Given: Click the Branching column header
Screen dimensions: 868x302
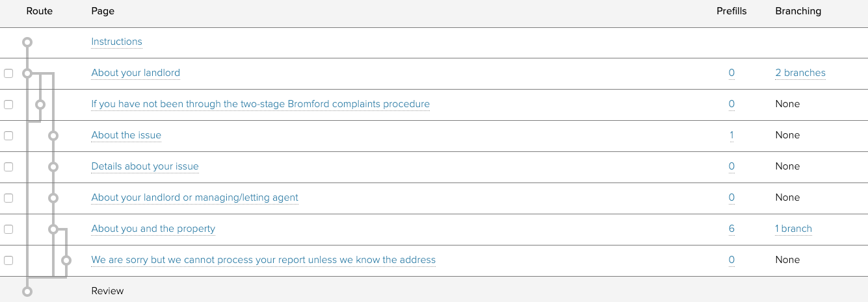Looking at the screenshot, I should tap(798, 11).
